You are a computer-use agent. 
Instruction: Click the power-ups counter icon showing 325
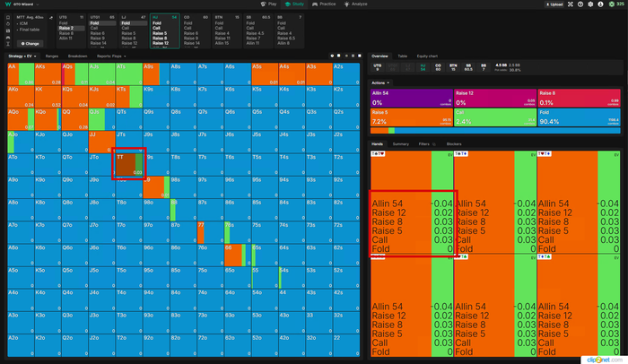coord(615,4)
